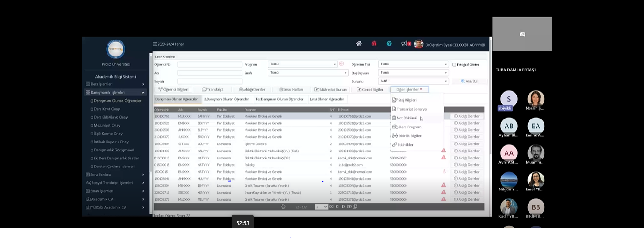The image size is (644, 238).
Task: Jump to last page with pager icon
Action: point(349,206)
